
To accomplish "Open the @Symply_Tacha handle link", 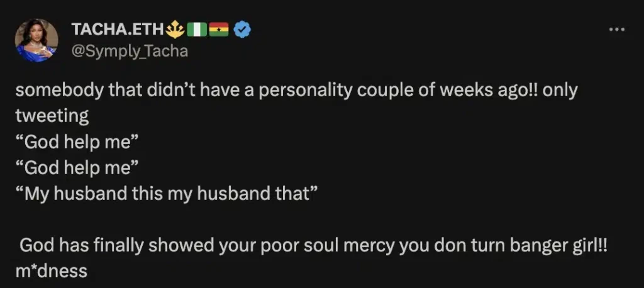I will pyautogui.click(x=130, y=51).
